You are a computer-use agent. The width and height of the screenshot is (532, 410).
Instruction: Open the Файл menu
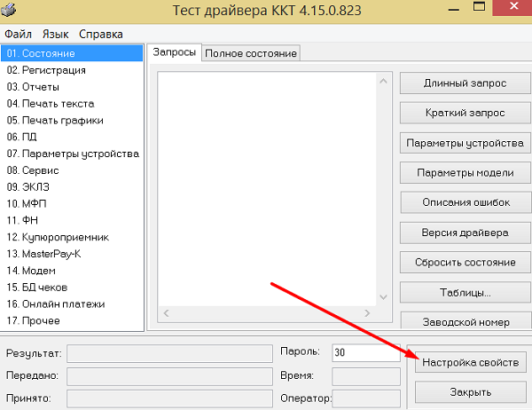(18, 35)
